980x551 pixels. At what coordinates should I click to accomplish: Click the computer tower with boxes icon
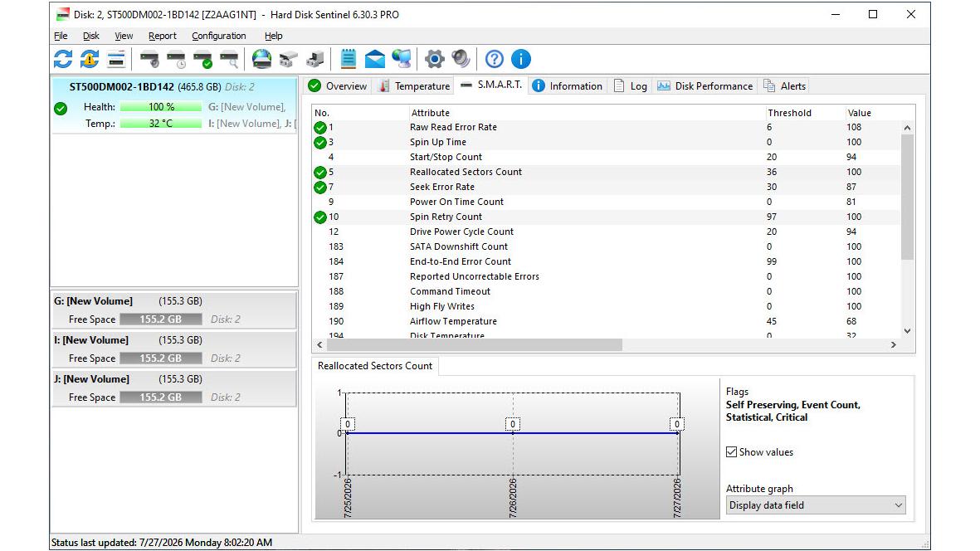[315, 60]
